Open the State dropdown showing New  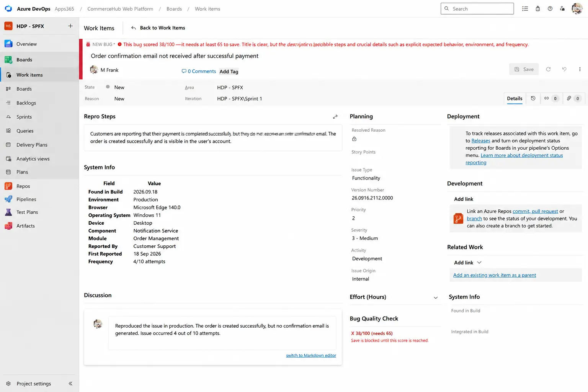(119, 87)
